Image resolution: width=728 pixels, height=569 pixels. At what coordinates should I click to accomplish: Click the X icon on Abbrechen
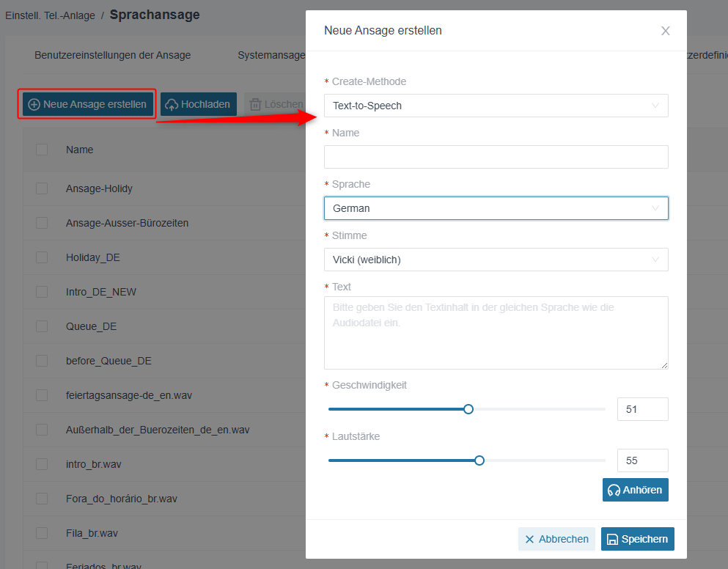click(x=529, y=539)
